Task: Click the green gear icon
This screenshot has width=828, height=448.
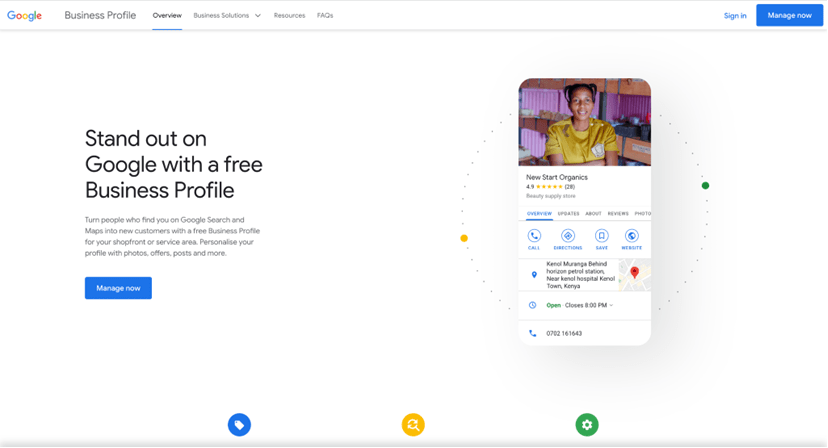Action: (x=587, y=425)
